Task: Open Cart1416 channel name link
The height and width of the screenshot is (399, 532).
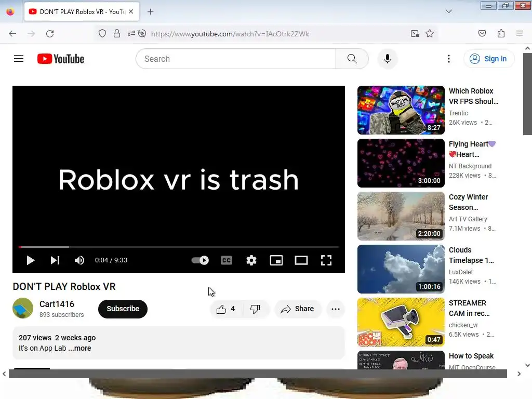Action: click(x=57, y=304)
